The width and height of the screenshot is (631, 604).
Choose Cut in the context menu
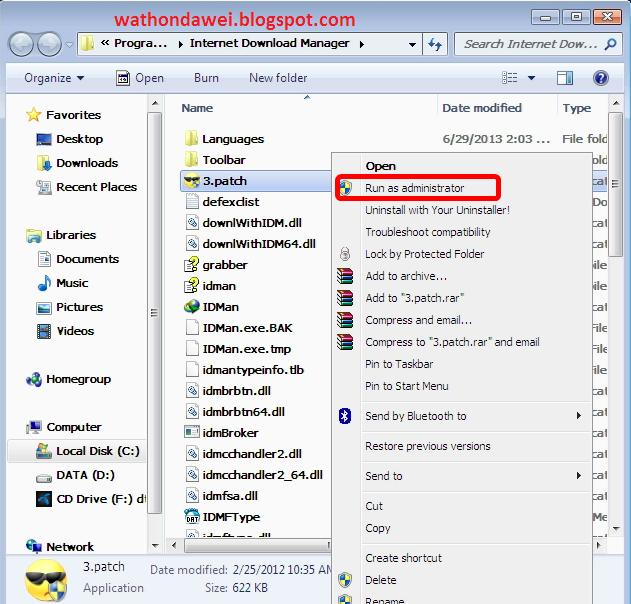click(x=374, y=506)
